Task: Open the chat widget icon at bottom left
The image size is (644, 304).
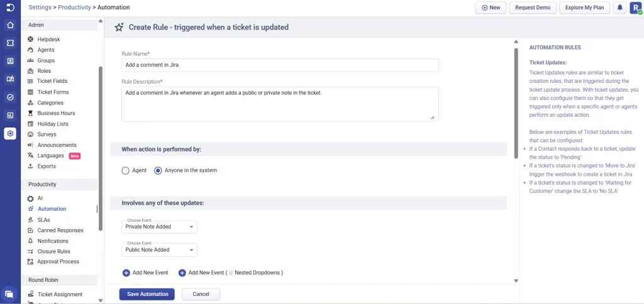Action: 9,293
